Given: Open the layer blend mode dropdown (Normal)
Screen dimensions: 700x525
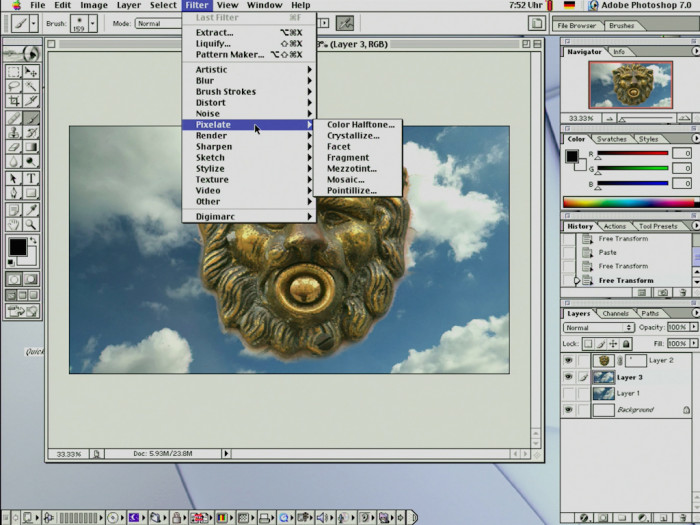Looking at the screenshot, I should click(599, 327).
